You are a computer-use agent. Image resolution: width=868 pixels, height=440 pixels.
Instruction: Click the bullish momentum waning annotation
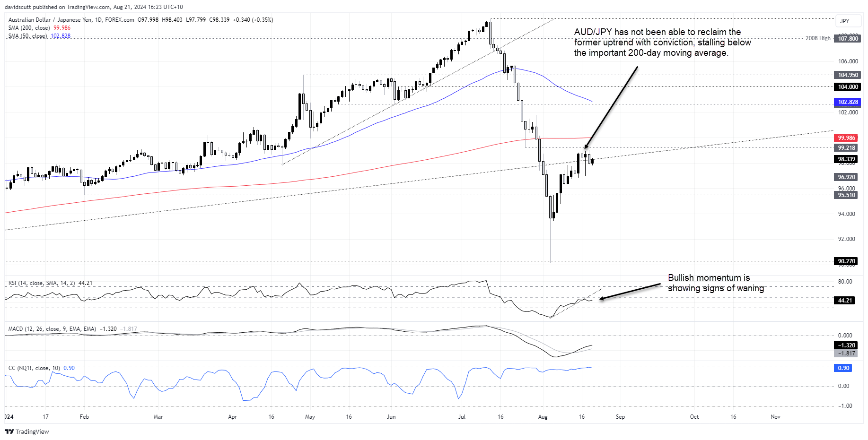pyautogui.click(x=716, y=283)
